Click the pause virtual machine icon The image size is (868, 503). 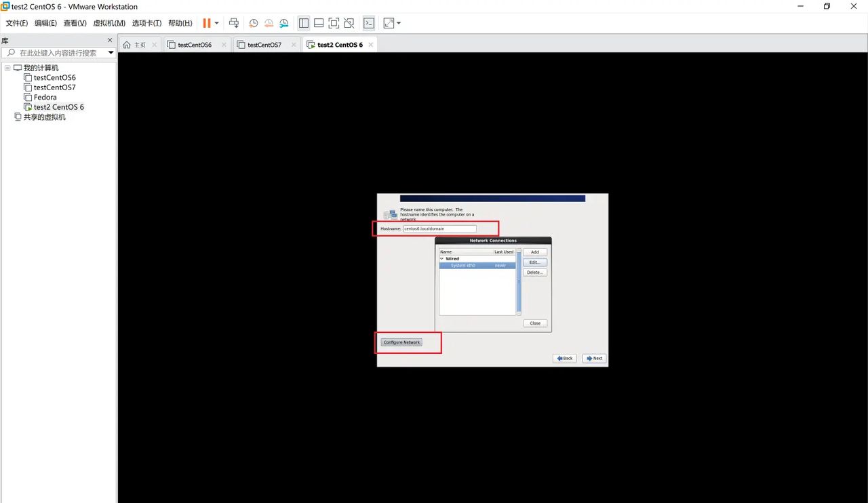click(x=207, y=23)
